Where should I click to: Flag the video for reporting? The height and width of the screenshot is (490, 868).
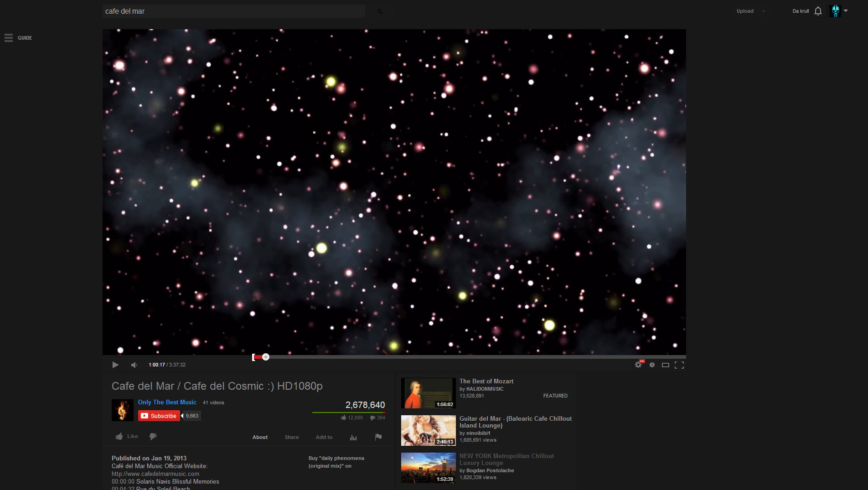[378, 437]
